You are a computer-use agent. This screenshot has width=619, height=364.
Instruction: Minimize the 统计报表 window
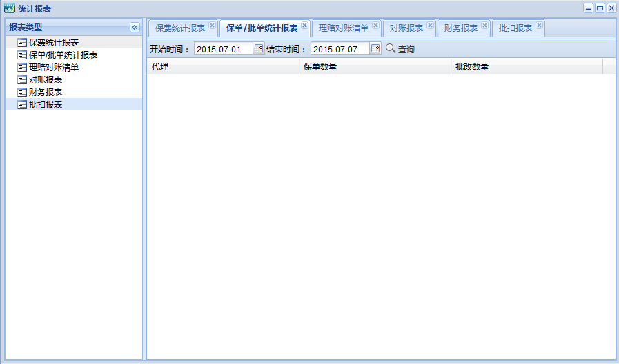(x=588, y=8)
